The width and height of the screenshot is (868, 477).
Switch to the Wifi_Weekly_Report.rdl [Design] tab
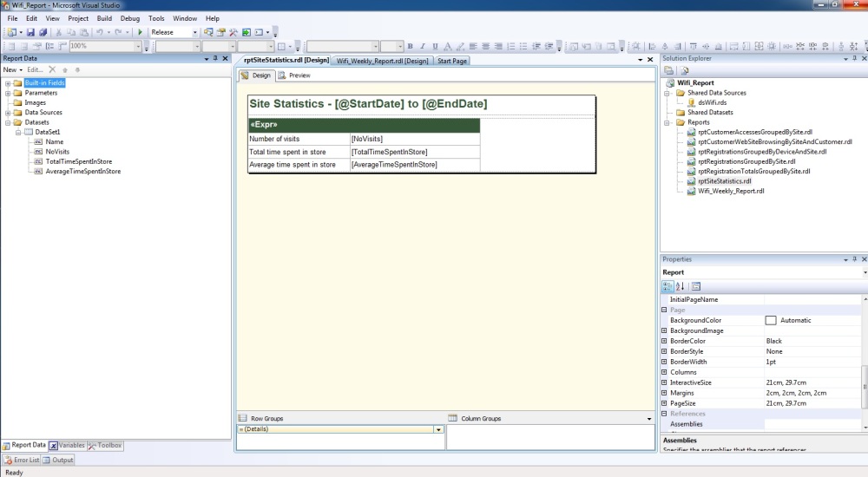tap(383, 61)
